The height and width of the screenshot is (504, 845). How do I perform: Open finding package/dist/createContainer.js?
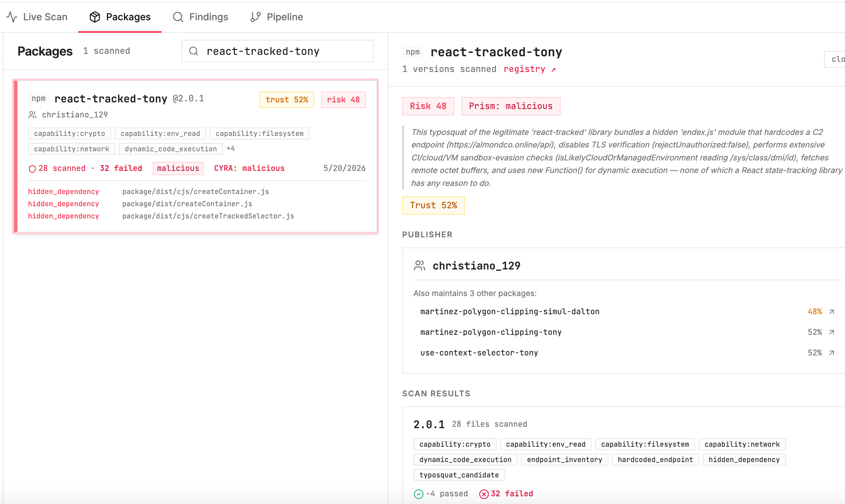pos(187,204)
